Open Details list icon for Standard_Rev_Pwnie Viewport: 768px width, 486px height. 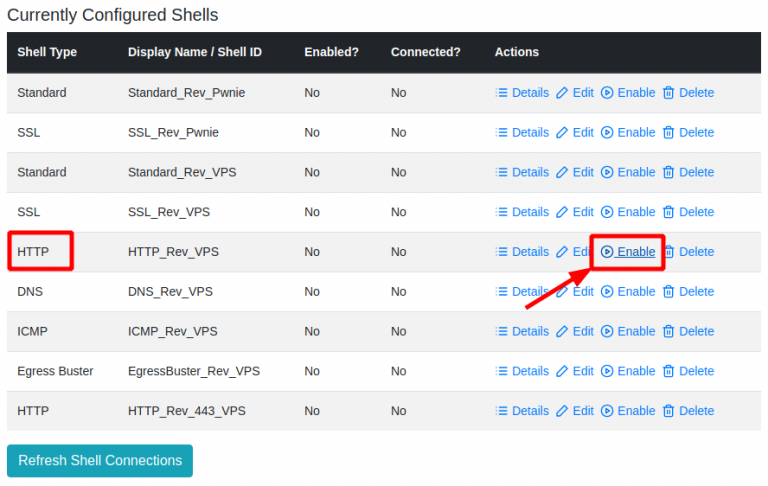click(501, 93)
